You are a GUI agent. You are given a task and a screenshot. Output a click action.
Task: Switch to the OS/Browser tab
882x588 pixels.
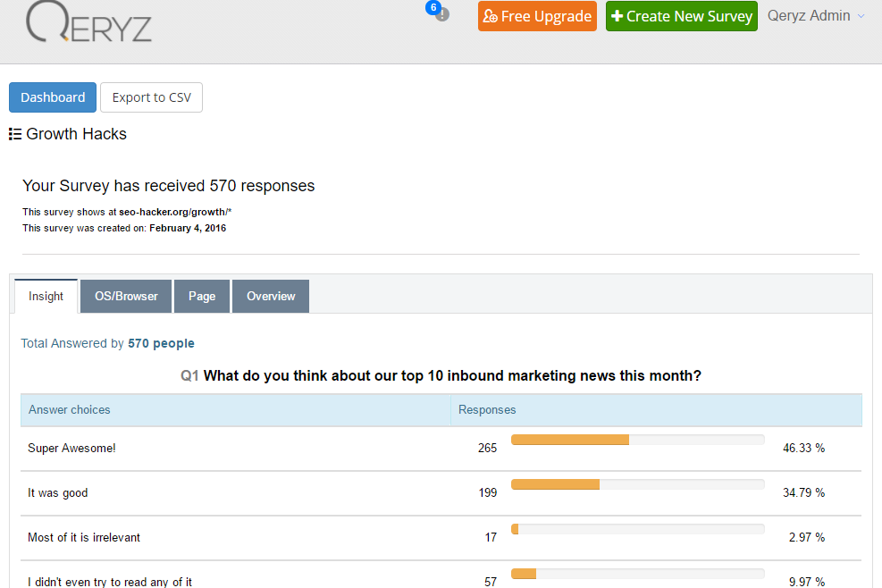coord(126,296)
